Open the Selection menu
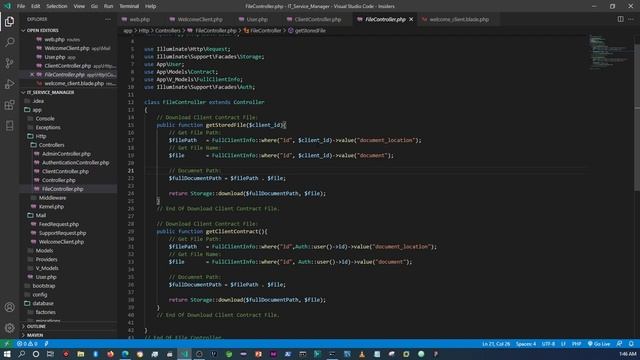640x360 pixels. coord(57,6)
